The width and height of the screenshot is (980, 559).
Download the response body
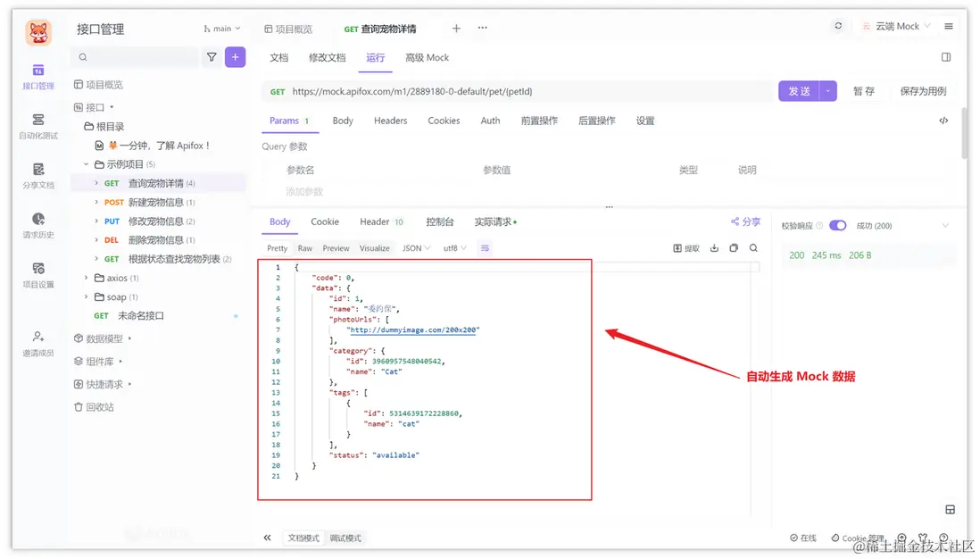714,248
